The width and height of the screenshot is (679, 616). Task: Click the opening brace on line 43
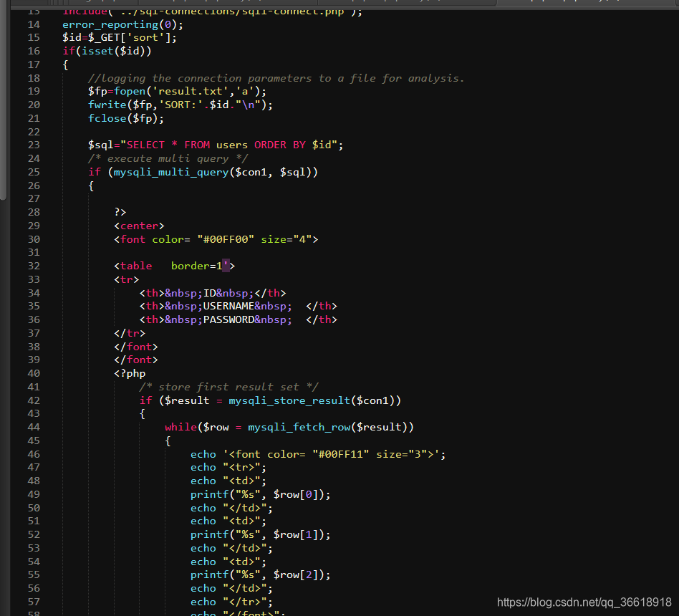pos(143,414)
